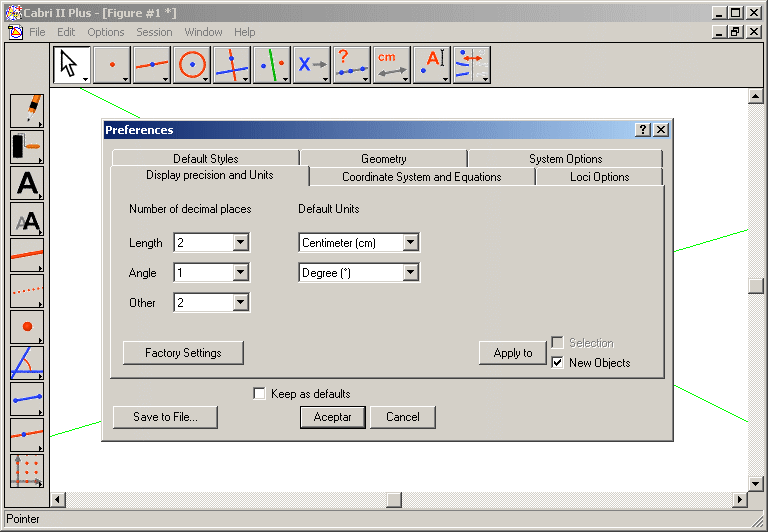
Task: Click the vertical scrollbar thumb
Action: pyautogui.click(x=756, y=286)
